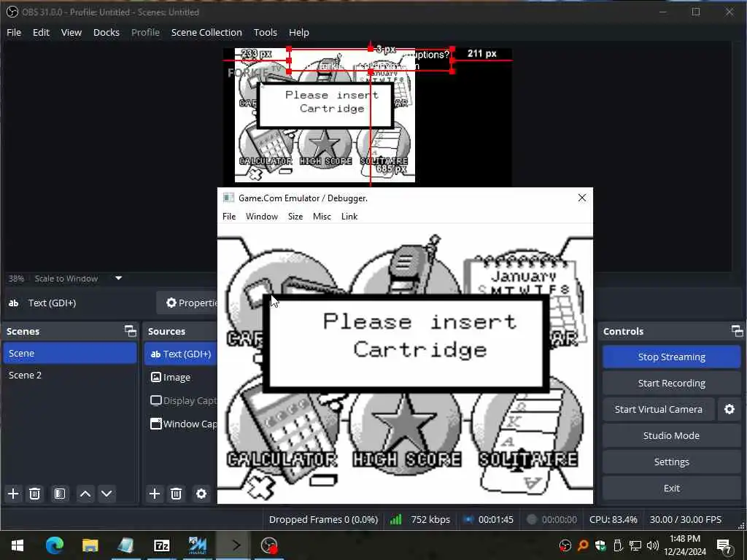The height and width of the screenshot is (560, 747).
Task: Add a new source with plus icon
Action: 155,494
